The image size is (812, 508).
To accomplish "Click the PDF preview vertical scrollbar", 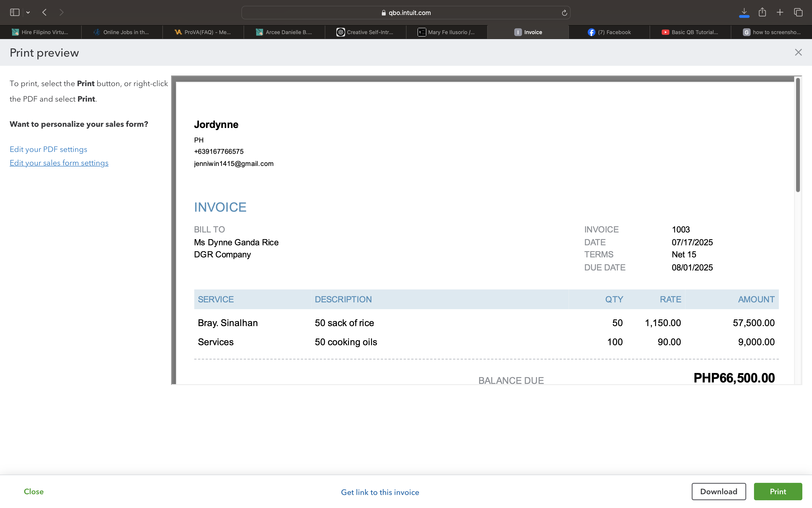I will (798, 135).
